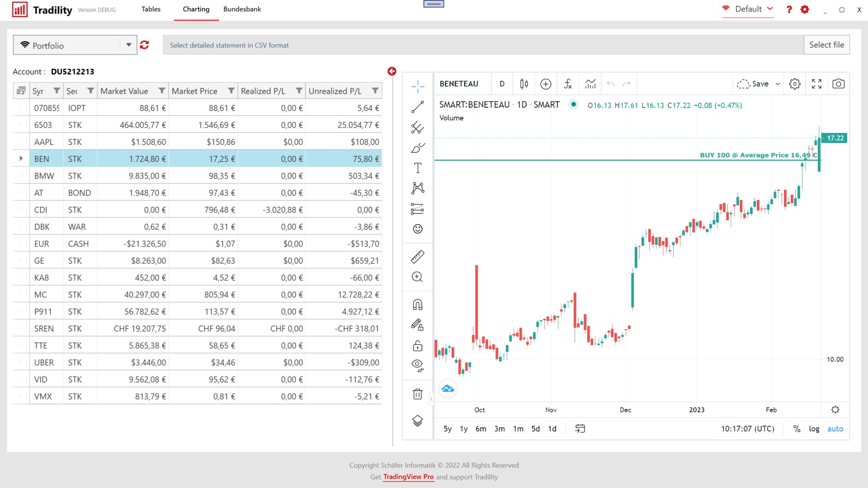Image resolution: width=868 pixels, height=488 pixels.
Task: Open chart settings gear
Action: [795, 84]
